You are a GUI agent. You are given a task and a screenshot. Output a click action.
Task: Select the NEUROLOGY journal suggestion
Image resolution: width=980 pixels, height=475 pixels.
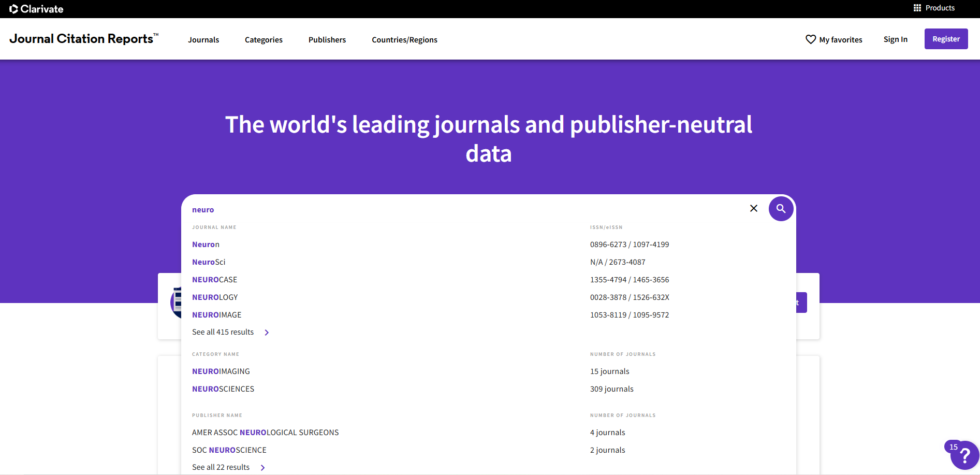[215, 297]
